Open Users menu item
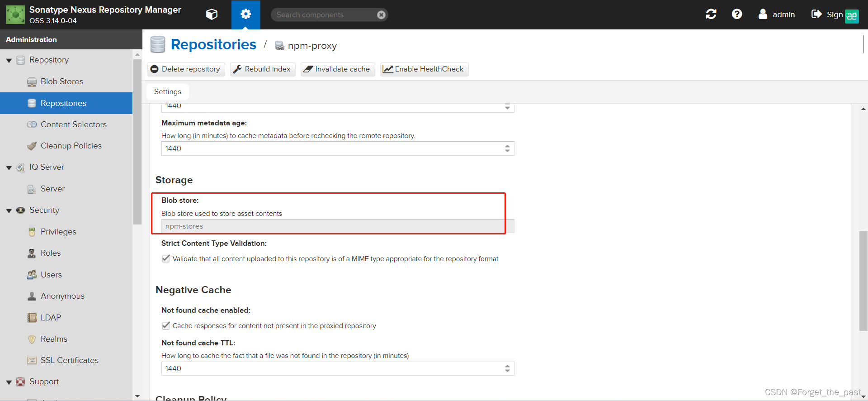This screenshot has height=401, width=868. [x=51, y=275]
